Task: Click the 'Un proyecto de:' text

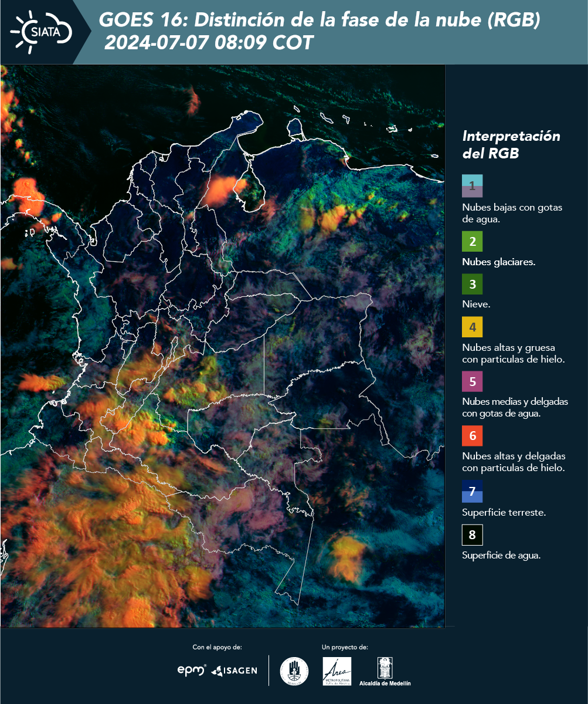Action: pos(345,647)
